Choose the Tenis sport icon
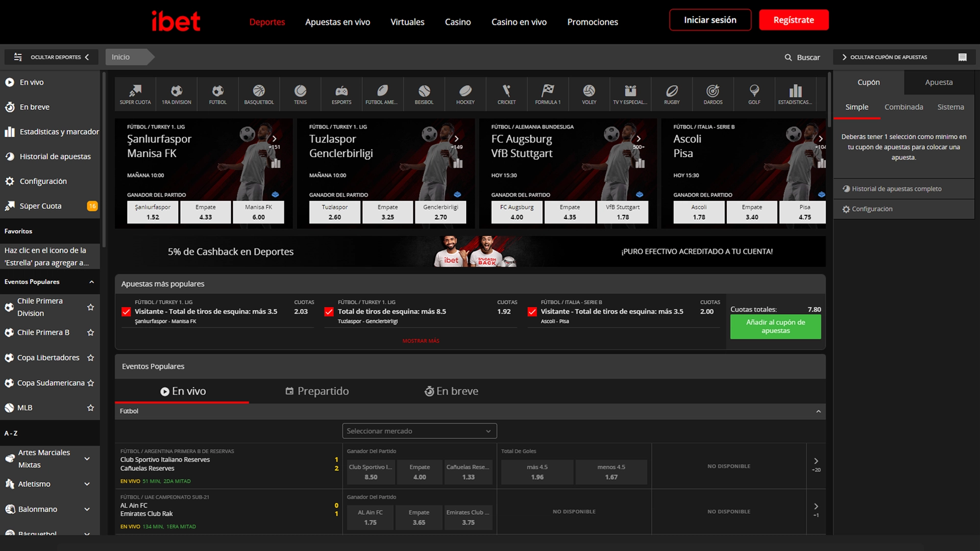Image resolution: width=980 pixels, height=551 pixels. [x=300, y=94]
